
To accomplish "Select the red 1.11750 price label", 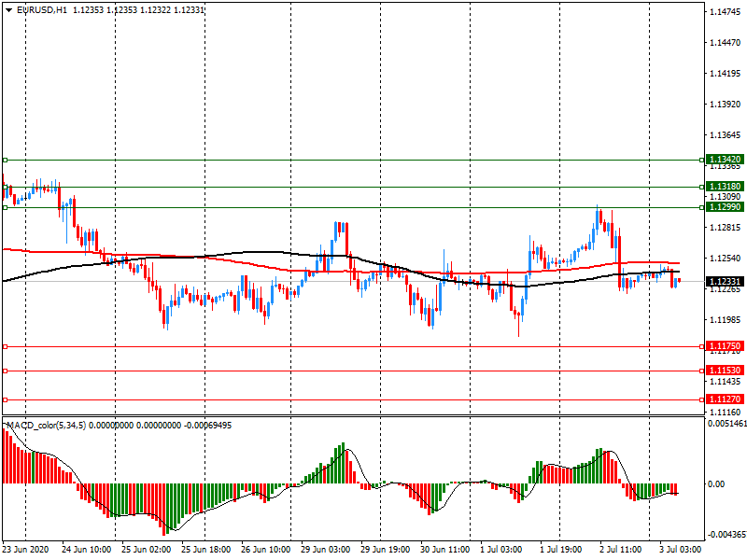I will 725,346.
